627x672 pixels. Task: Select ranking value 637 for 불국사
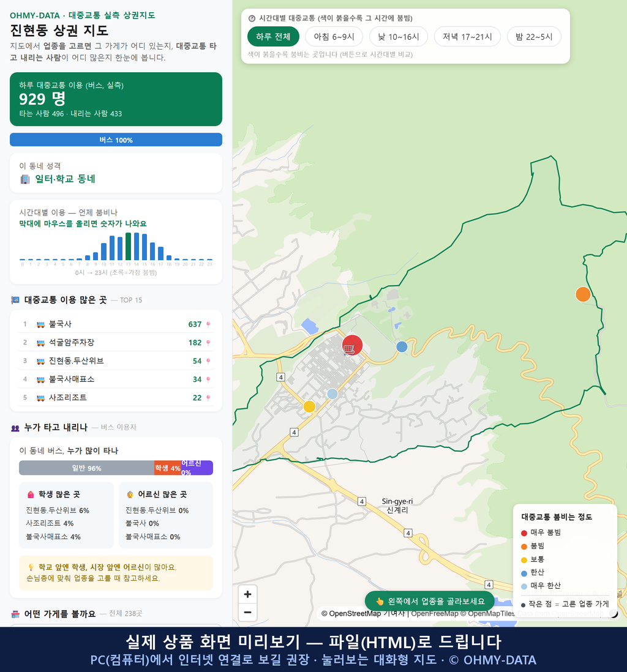pos(195,324)
